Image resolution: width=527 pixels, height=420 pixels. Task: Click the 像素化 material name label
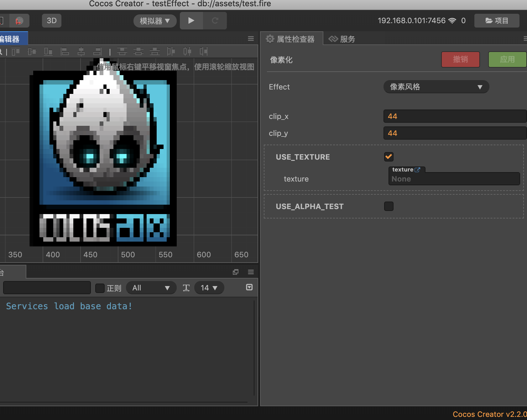pos(281,60)
